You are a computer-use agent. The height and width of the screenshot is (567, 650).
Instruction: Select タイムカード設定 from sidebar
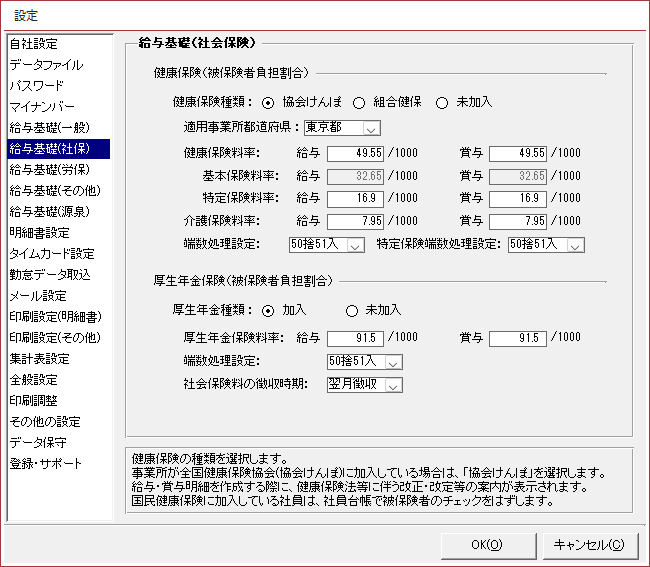click(x=52, y=254)
